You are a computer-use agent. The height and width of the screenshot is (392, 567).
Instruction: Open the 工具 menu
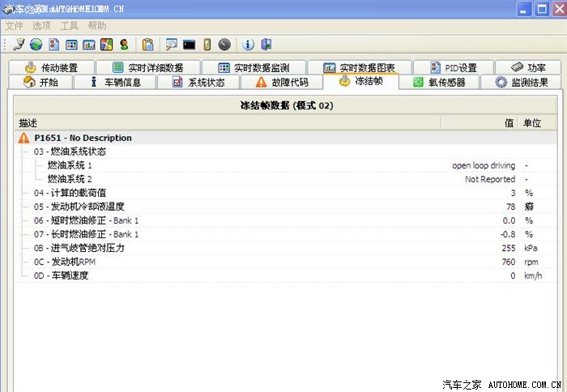tap(70, 26)
